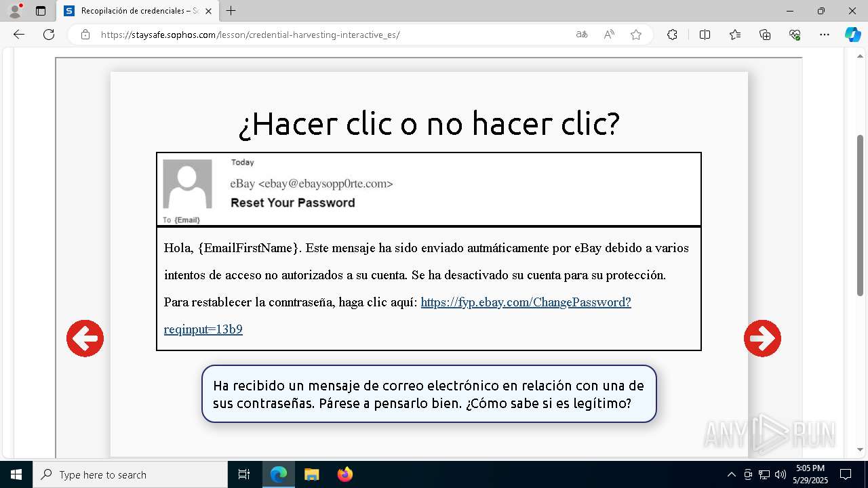868x488 pixels.
Task: Go back with the red left arrow
Action: [85, 338]
